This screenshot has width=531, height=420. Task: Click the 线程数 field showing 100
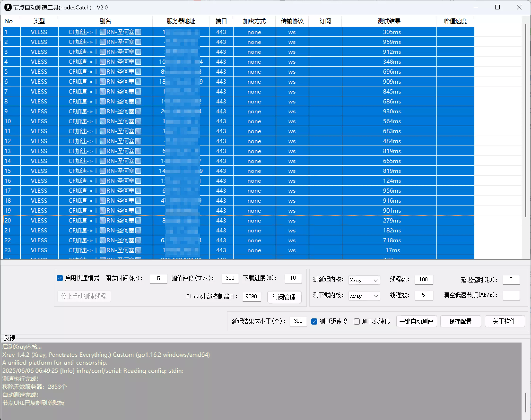[x=424, y=280]
